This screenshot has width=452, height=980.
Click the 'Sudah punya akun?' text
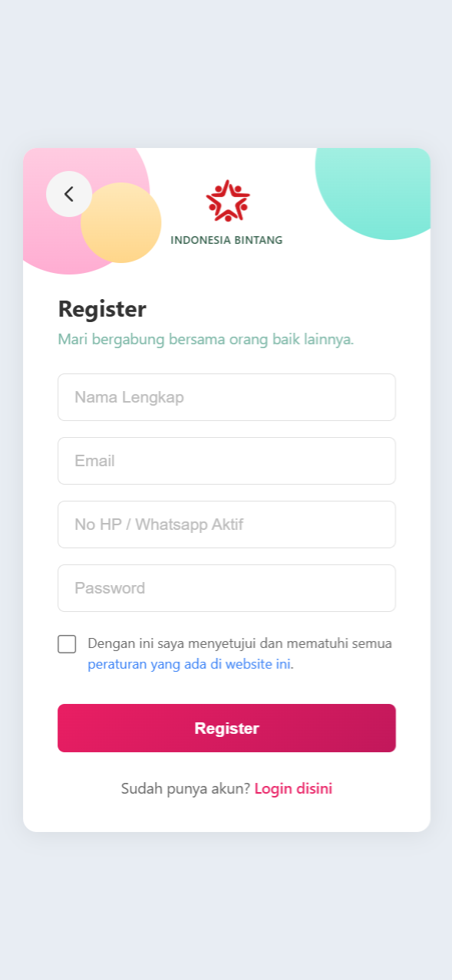pos(184,788)
